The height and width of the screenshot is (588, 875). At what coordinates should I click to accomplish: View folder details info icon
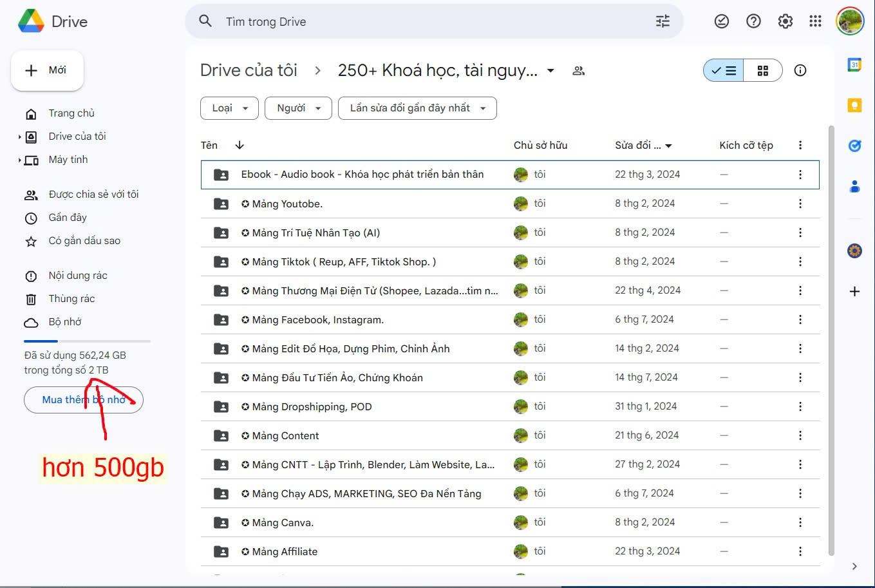click(x=800, y=70)
